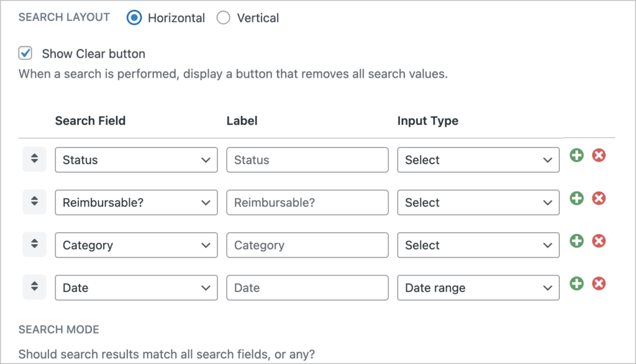Add a new field below the Reimbursable? row
Viewport: 636px width, 364px height.
pyautogui.click(x=576, y=198)
